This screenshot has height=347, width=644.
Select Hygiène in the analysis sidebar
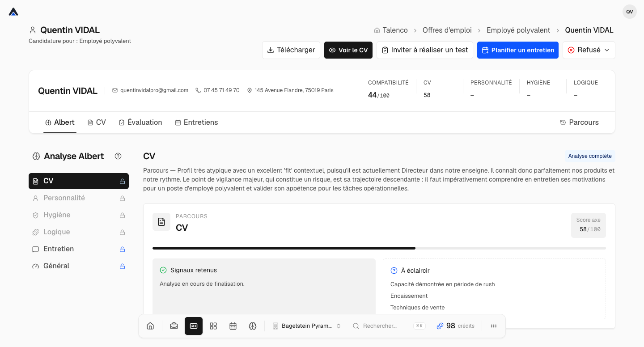point(79,215)
